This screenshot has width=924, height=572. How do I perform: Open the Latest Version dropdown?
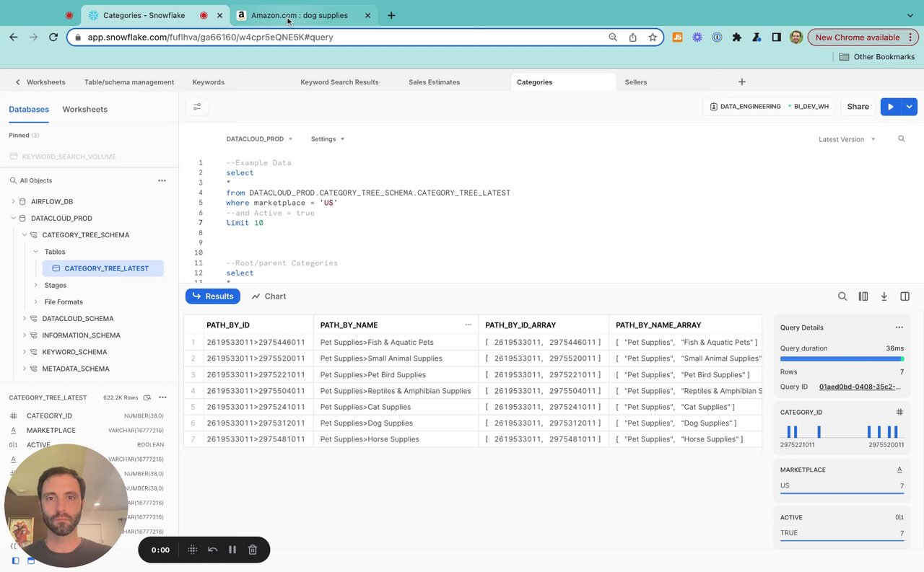[847, 139]
